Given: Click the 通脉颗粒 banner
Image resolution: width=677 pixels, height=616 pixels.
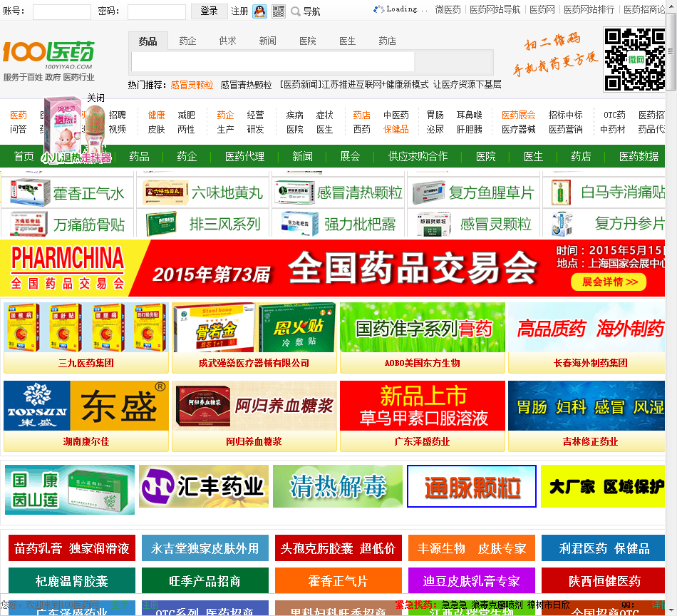Looking at the screenshot, I should pos(472,486).
